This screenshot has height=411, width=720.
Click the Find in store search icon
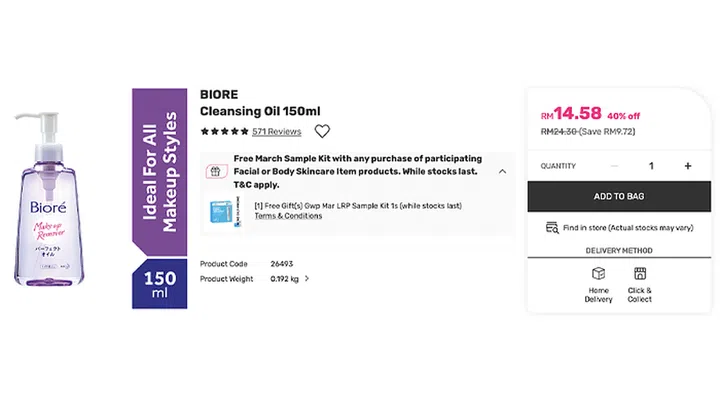(x=551, y=228)
